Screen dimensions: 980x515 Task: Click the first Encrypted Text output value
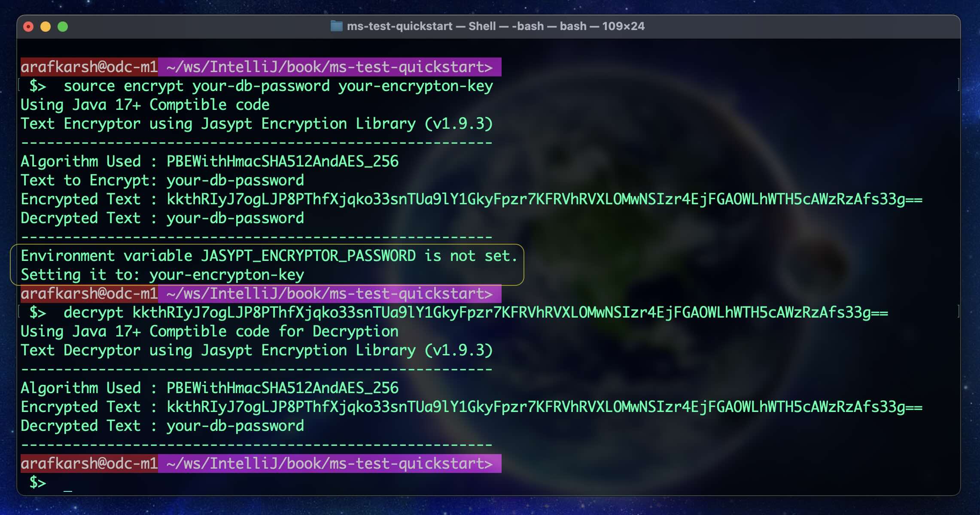[544, 200]
